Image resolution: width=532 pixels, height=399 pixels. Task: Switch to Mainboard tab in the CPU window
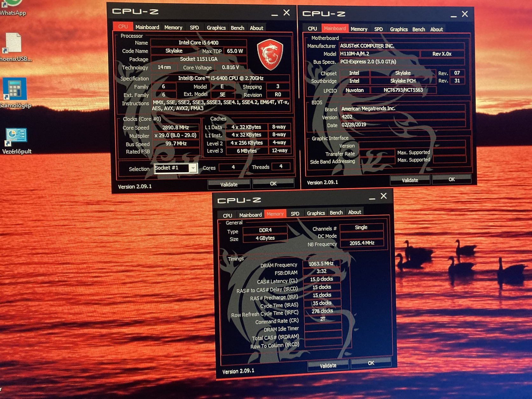point(147,27)
